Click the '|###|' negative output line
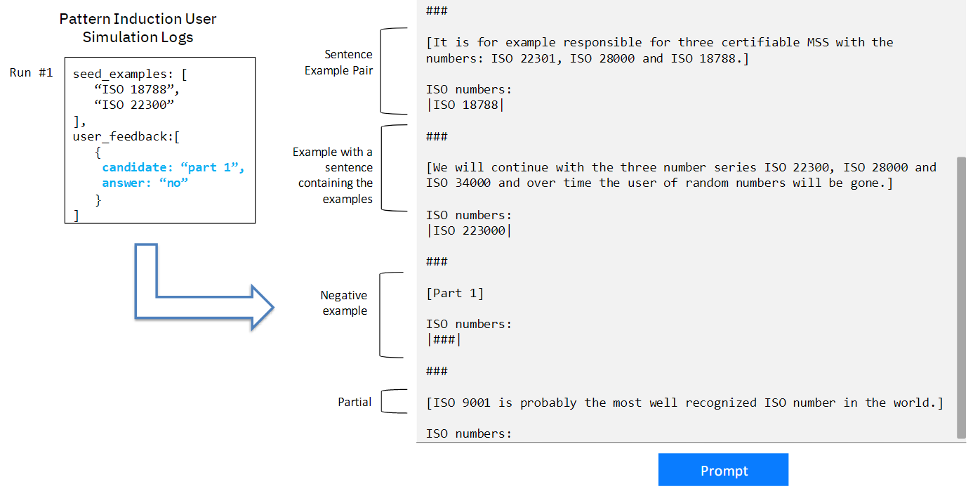 444,339
